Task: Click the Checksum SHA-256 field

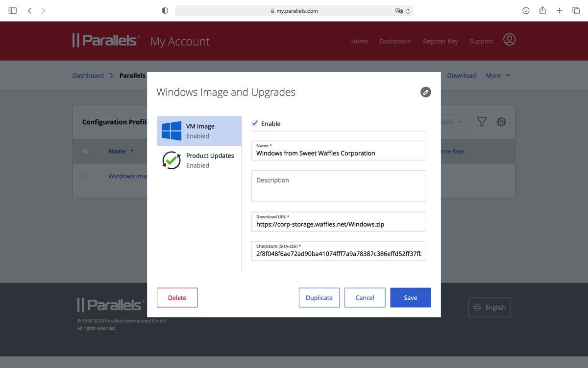Action: coord(339,251)
